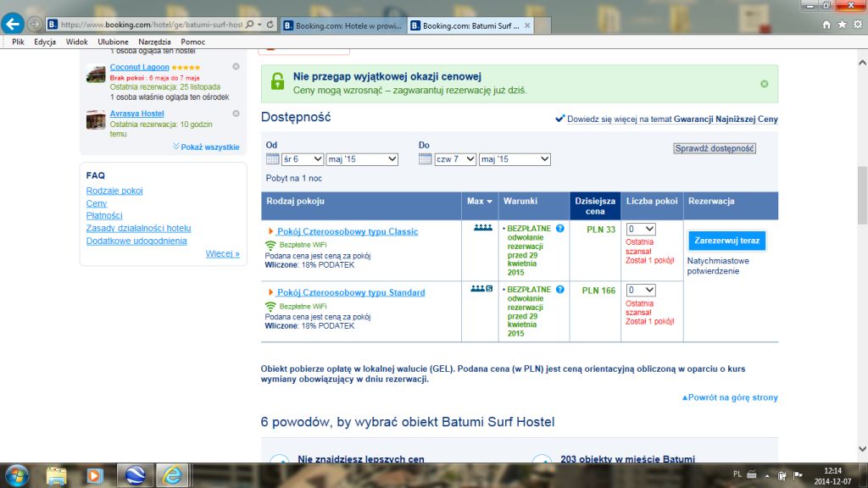Open the Pomoc menu
The width and height of the screenshot is (868, 488).
(x=192, y=42)
